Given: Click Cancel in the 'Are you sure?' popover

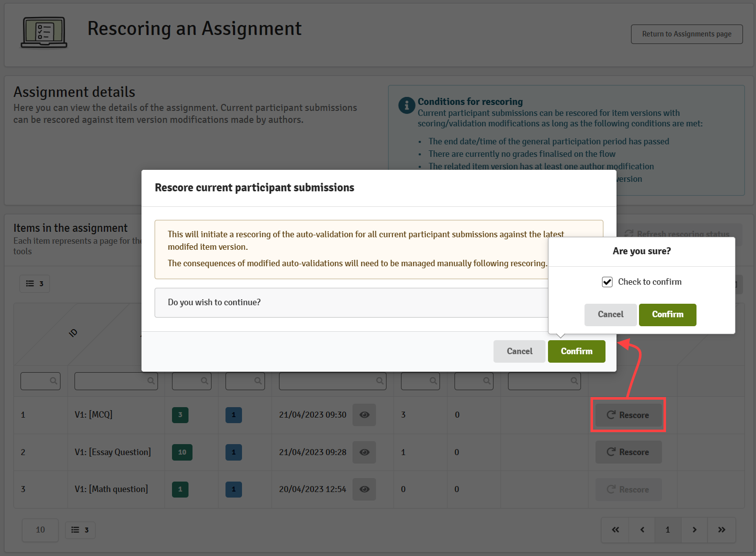Looking at the screenshot, I should point(610,315).
